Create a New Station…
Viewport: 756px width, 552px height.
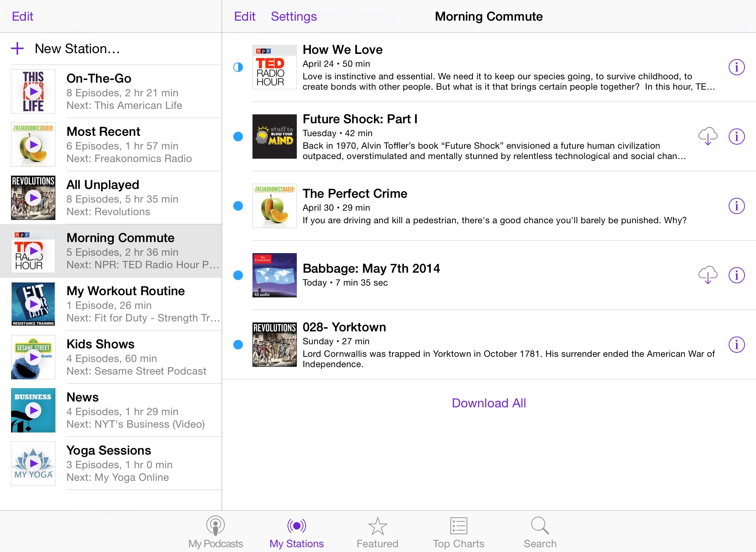(x=111, y=49)
